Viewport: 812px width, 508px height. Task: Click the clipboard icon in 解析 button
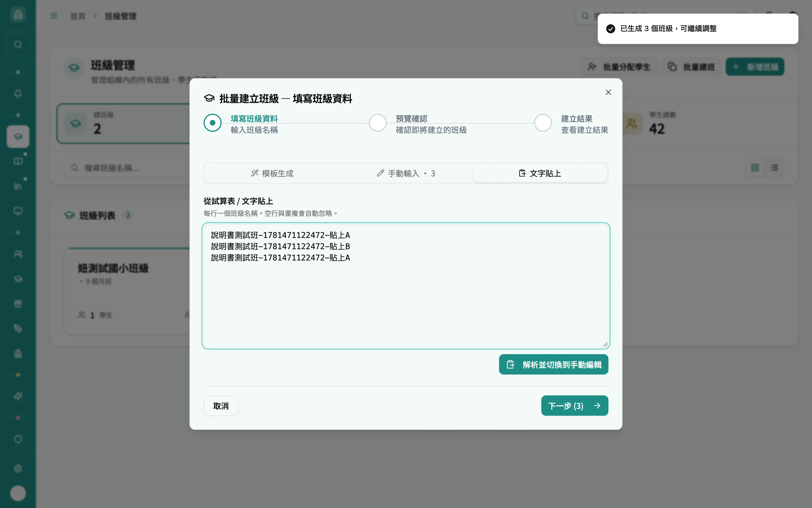[510, 365]
